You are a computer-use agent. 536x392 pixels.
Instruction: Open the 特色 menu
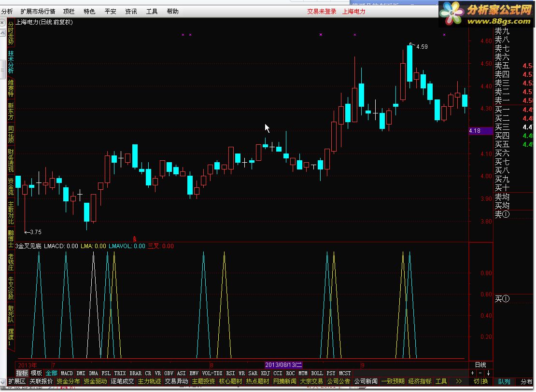(x=89, y=11)
